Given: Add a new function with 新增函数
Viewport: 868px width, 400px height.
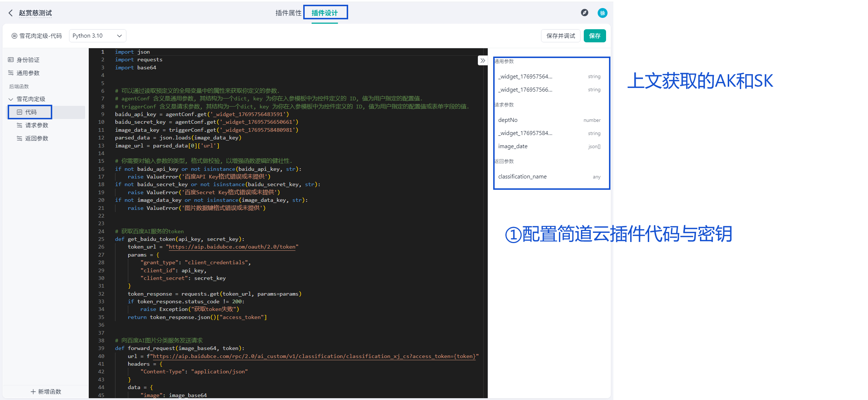Looking at the screenshot, I should coord(46,392).
